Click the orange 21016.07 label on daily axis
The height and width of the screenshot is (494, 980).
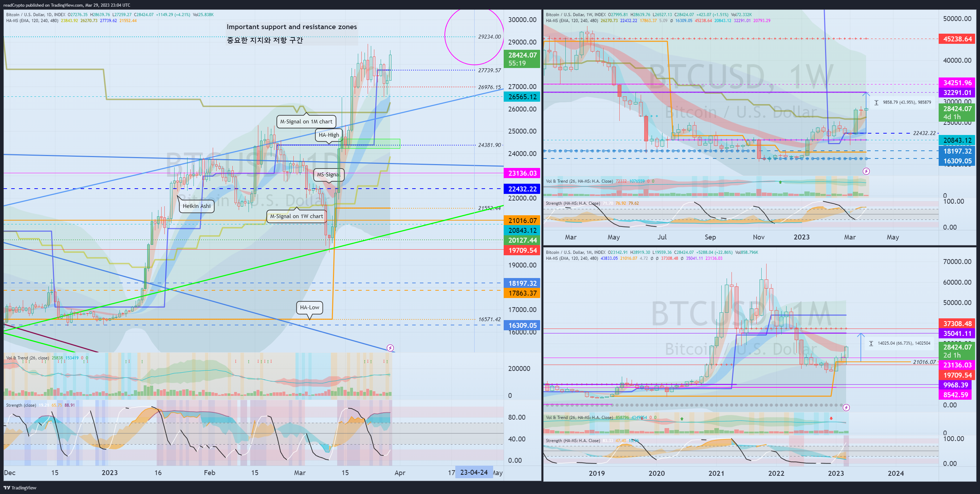[x=522, y=221]
